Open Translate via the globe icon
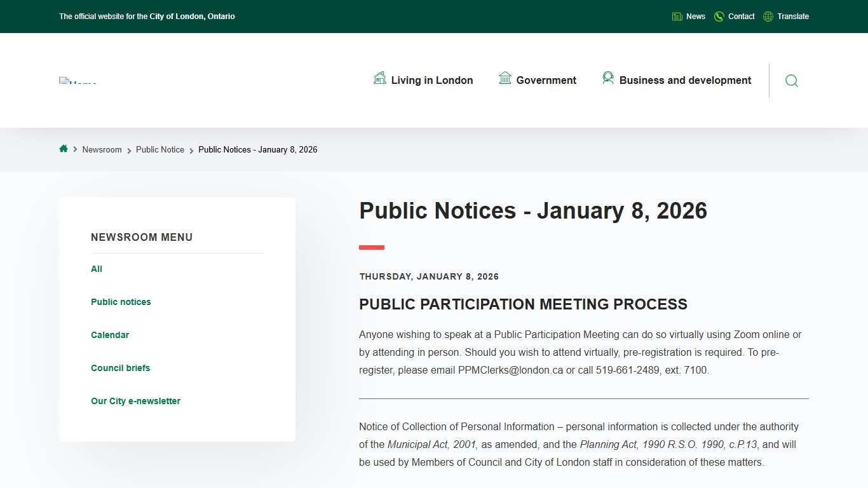 click(767, 16)
